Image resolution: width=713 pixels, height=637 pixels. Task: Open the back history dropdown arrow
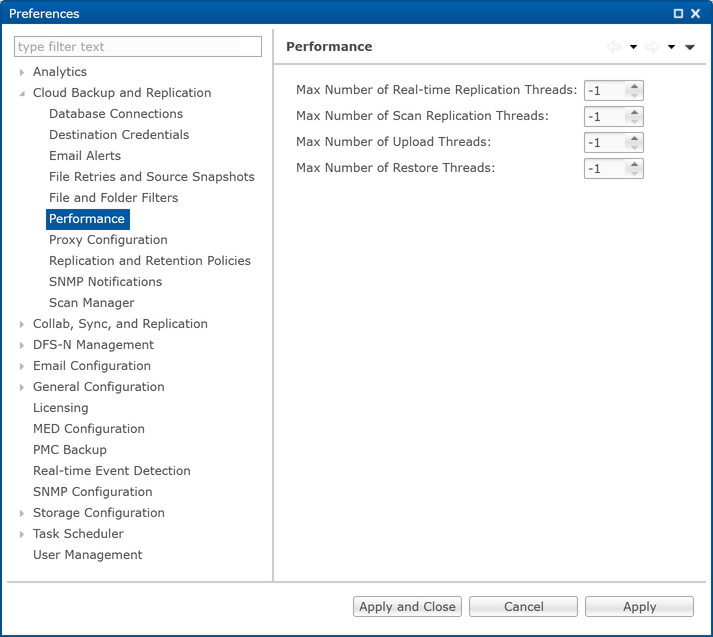[x=633, y=47]
